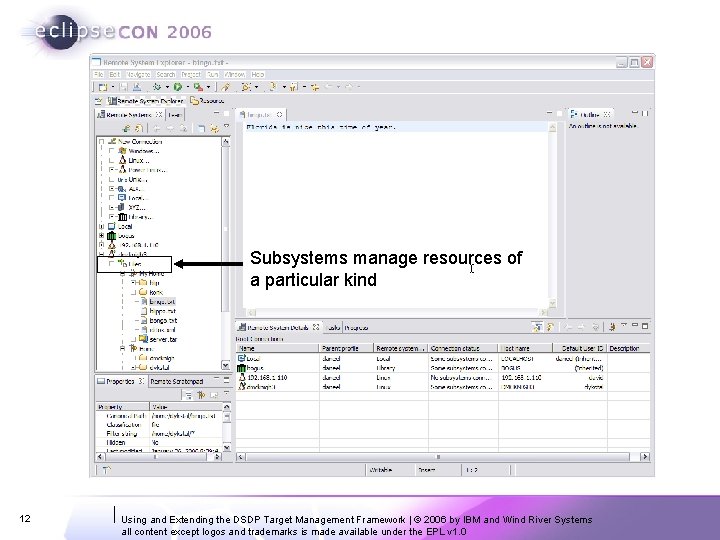This screenshot has height=540, width=720.
Task: Minimize the Remote System Details view
Action: [635, 325]
